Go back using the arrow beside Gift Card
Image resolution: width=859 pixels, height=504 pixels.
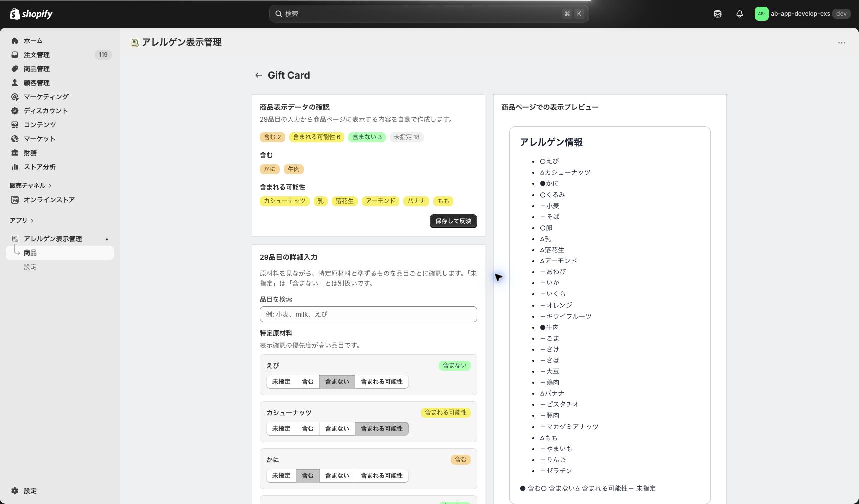point(258,75)
